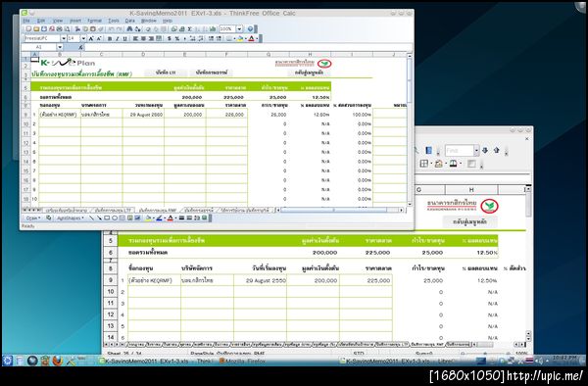
Task: Save the spreadsheet with the disk icon
Action: click(x=44, y=28)
